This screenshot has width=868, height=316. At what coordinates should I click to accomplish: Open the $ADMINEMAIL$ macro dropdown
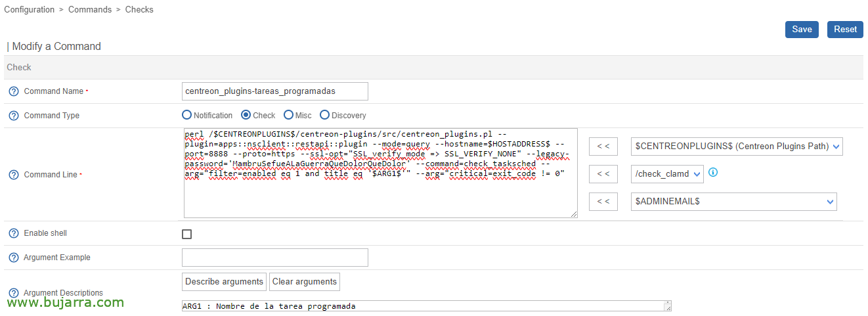point(733,202)
